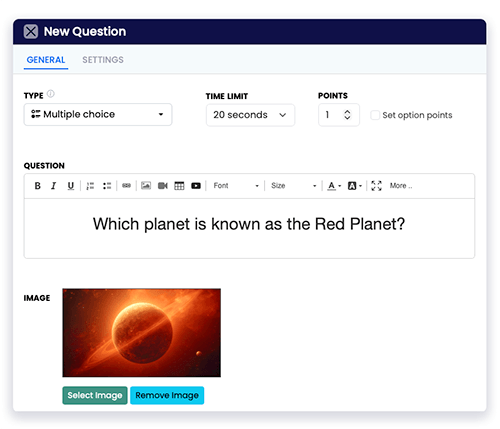Insert a table into the question
Viewport: 500px width, 429px height.
tap(179, 186)
